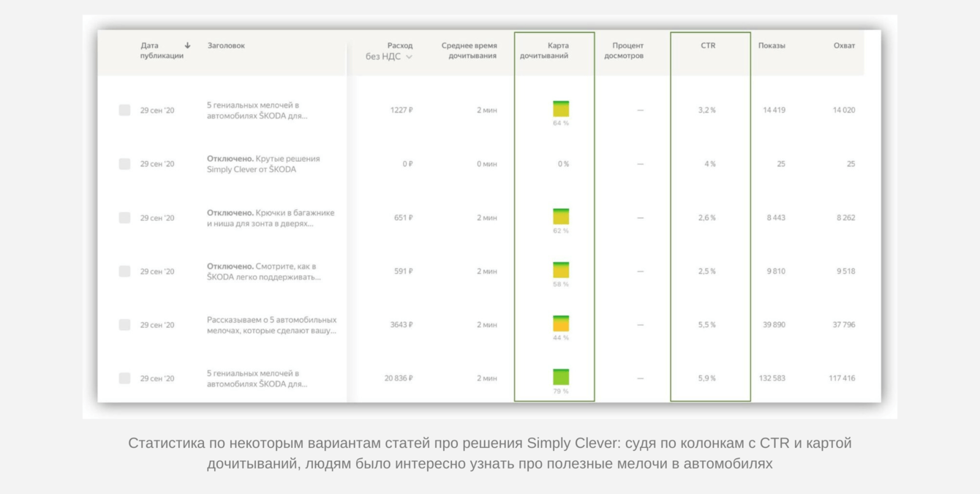Tick checkbox for the 20 836 ₽ row
Screen dimensions: 980x494
(x=124, y=378)
